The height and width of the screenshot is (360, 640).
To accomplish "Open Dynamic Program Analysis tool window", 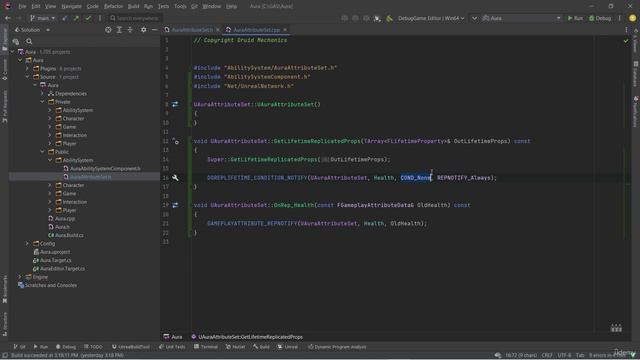I will pos(337,347).
